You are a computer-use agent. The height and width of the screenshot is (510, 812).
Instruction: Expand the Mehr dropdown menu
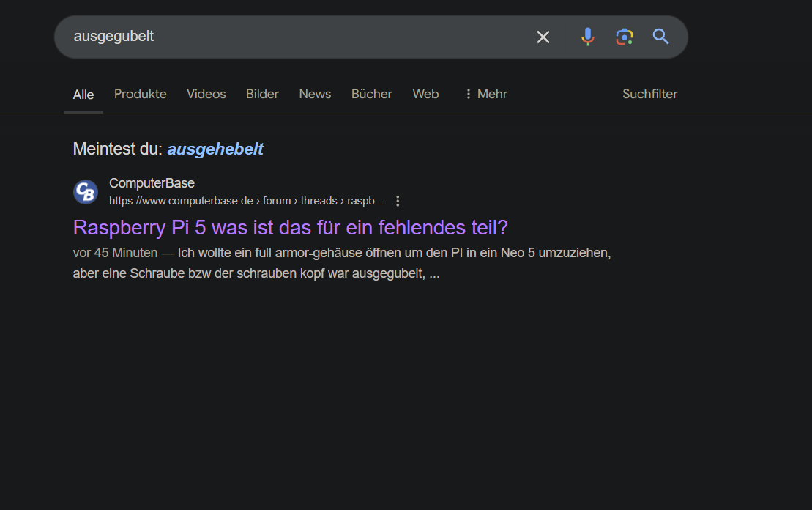click(485, 94)
